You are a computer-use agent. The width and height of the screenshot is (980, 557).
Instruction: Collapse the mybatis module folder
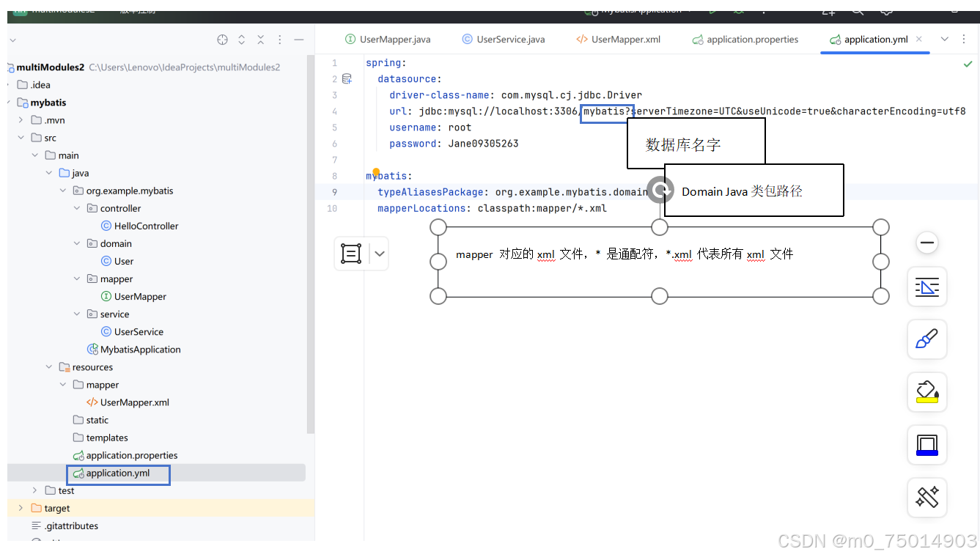pos(21,102)
